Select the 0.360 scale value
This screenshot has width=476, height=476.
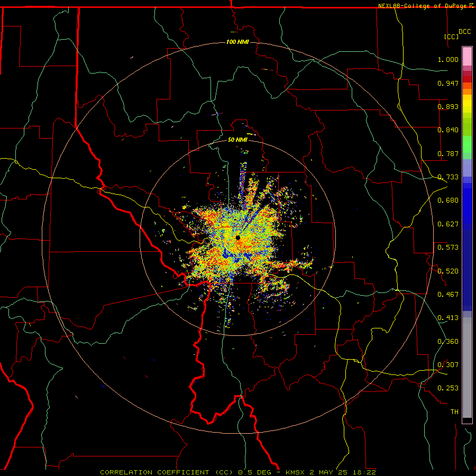(x=448, y=342)
